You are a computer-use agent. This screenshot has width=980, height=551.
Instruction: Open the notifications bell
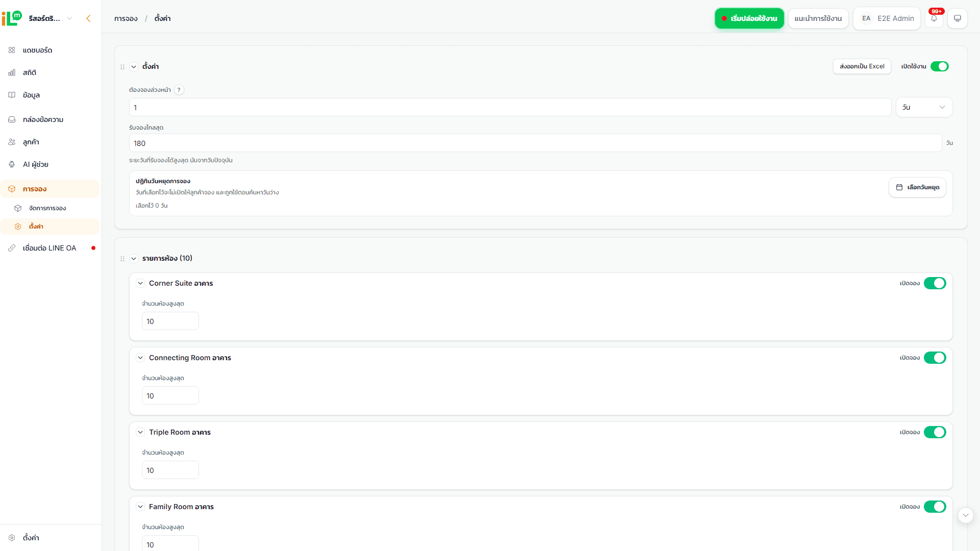click(x=934, y=18)
